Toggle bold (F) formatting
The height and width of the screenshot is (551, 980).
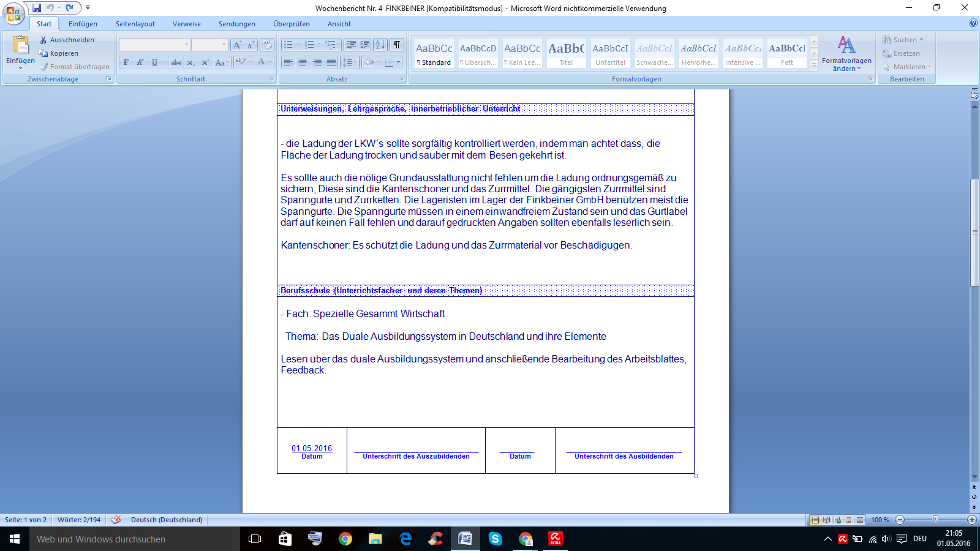pyautogui.click(x=126, y=62)
